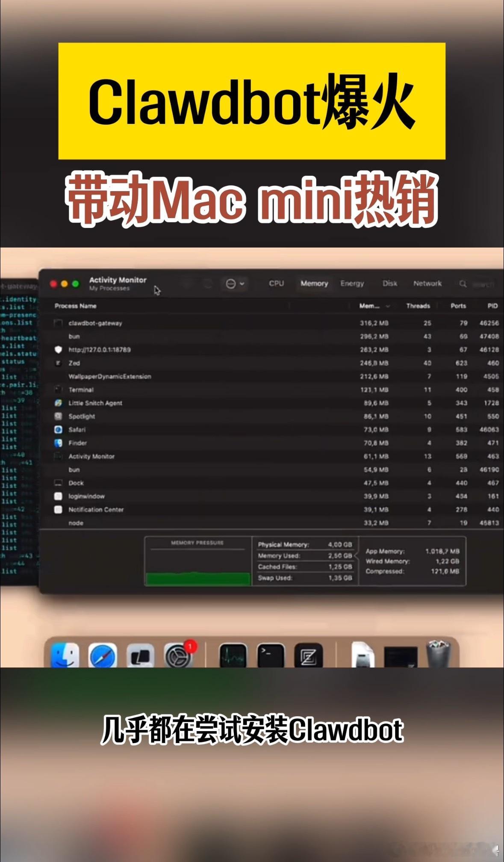Select the bun process using 54,9 MB
The height and width of the screenshot is (862, 504).
coord(74,470)
